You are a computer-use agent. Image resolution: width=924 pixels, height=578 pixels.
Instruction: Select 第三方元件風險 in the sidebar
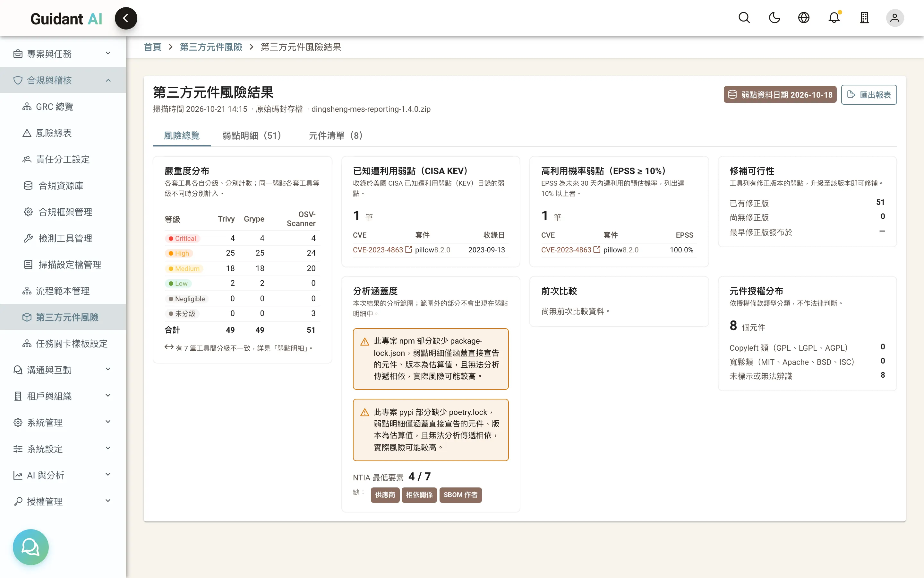pos(63,317)
